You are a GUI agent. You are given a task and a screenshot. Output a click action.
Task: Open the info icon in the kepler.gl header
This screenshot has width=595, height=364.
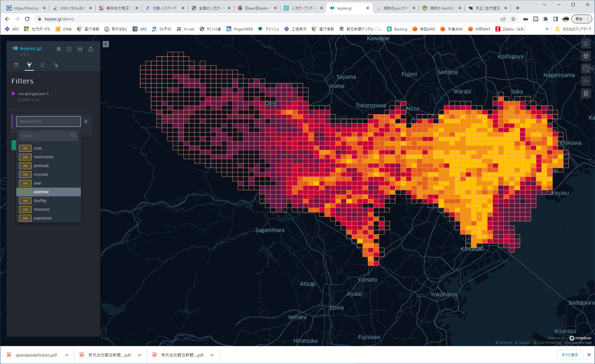click(x=69, y=49)
